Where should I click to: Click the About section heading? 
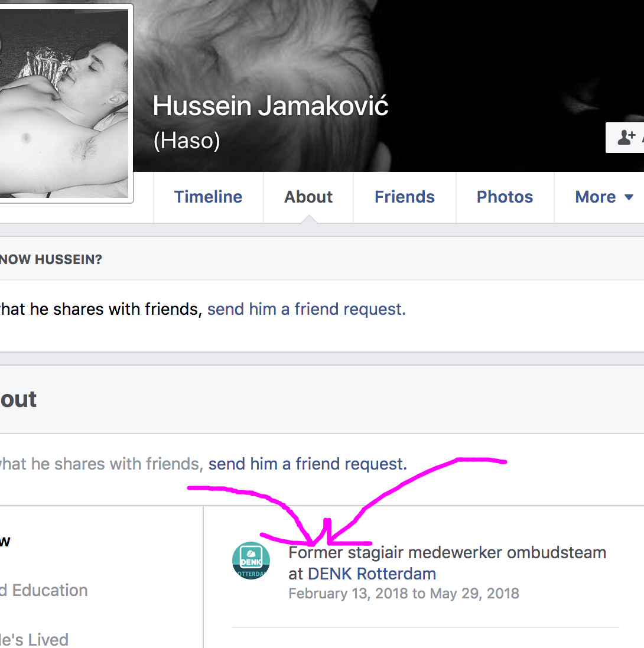click(18, 399)
